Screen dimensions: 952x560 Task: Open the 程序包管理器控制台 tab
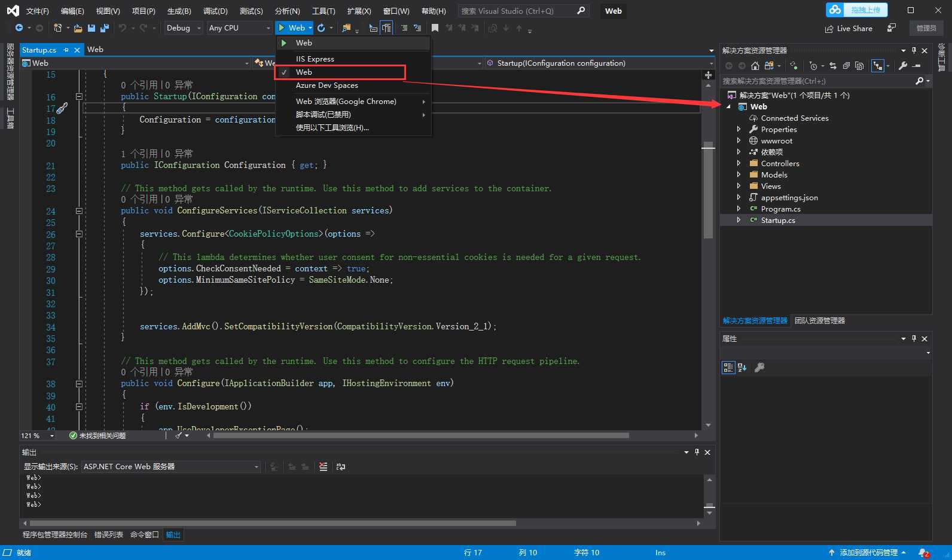click(55, 535)
